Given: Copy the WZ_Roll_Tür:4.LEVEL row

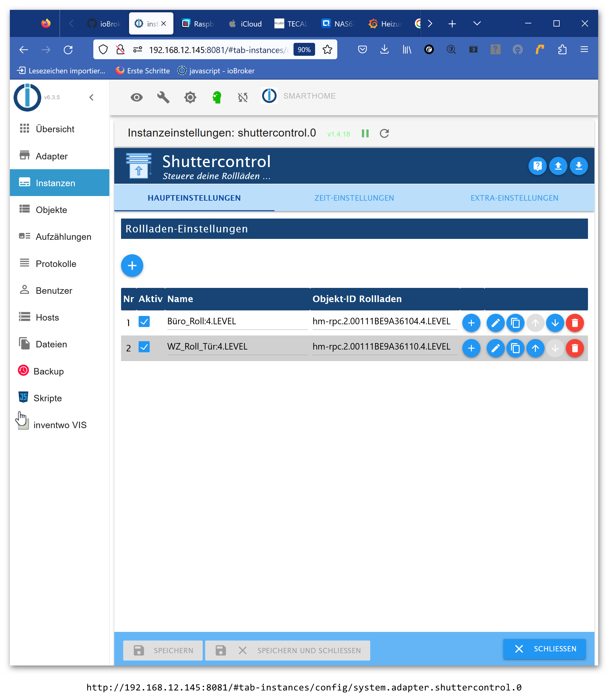Looking at the screenshot, I should (x=515, y=348).
